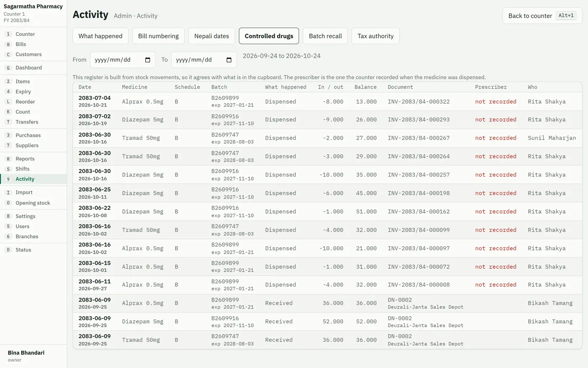Click the 2026-09-24 to 2026-10-24 range text

tap(281, 56)
